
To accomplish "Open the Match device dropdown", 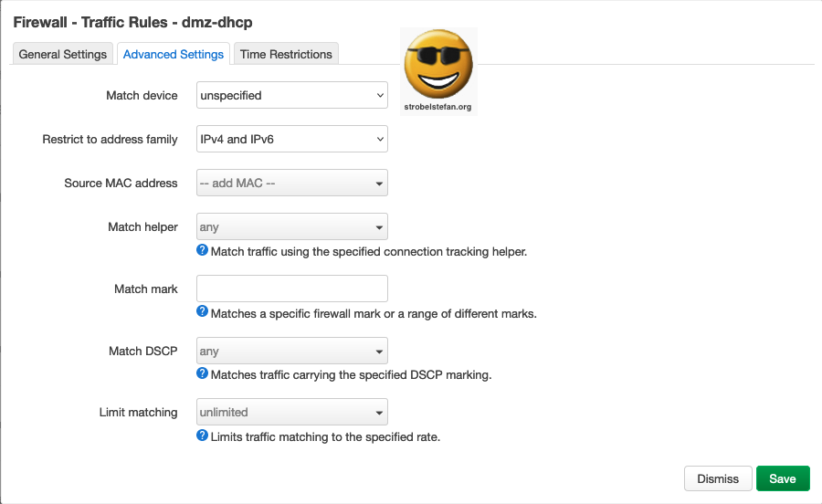I will click(292, 95).
